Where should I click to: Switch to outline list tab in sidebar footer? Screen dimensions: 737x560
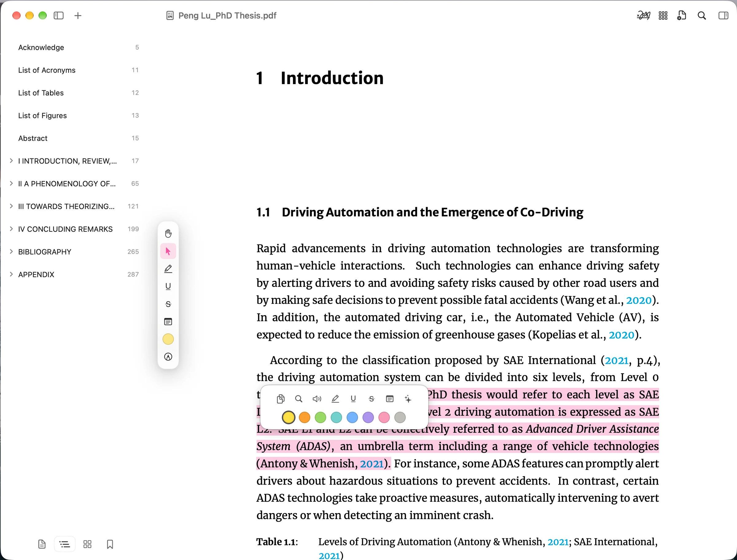pos(65,544)
